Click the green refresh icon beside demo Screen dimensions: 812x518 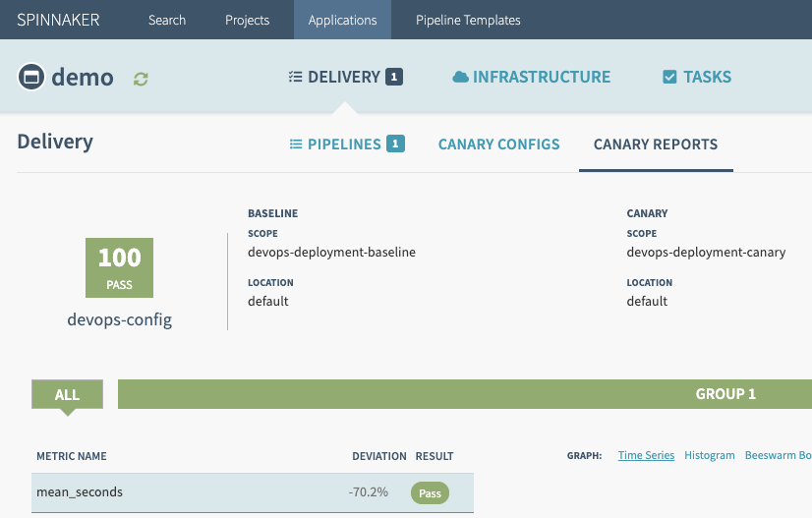point(142,78)
